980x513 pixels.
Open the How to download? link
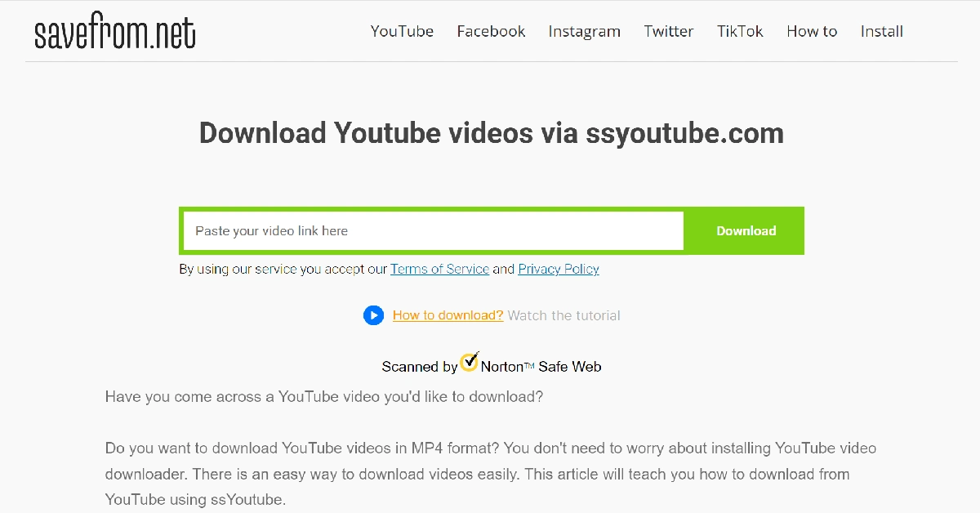tap(448, 315)
